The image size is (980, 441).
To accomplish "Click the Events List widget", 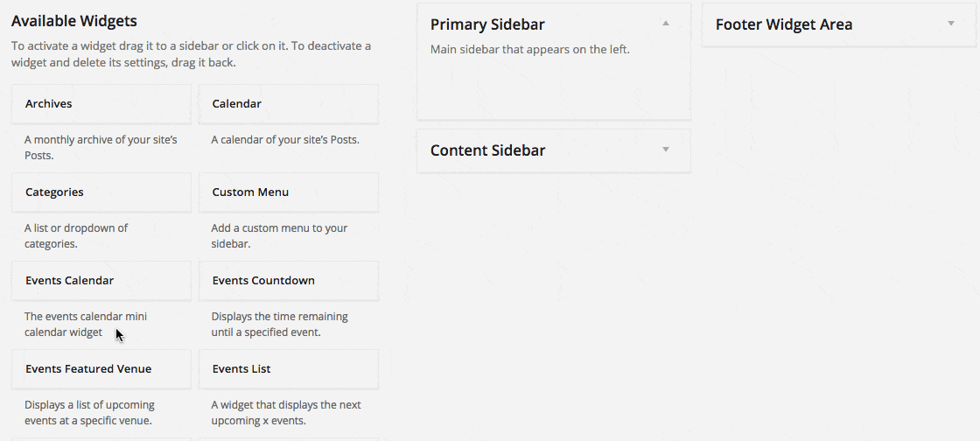I will point(288,369).
